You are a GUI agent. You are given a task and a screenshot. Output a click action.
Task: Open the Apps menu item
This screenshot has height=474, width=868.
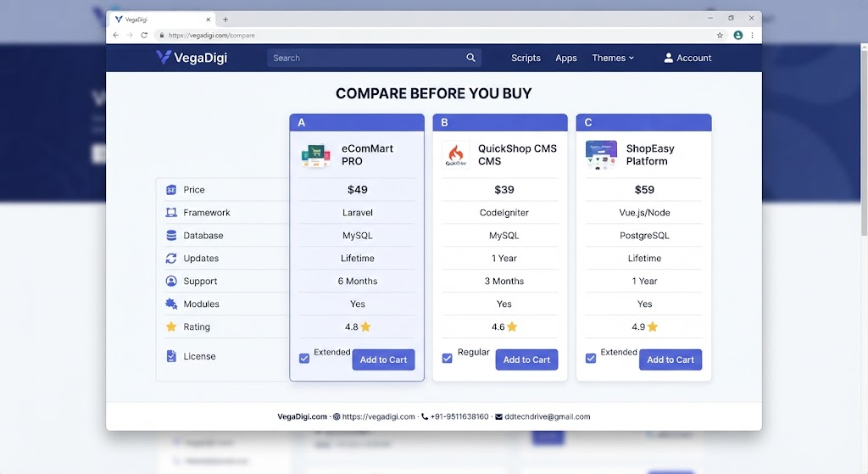point(566,58)
